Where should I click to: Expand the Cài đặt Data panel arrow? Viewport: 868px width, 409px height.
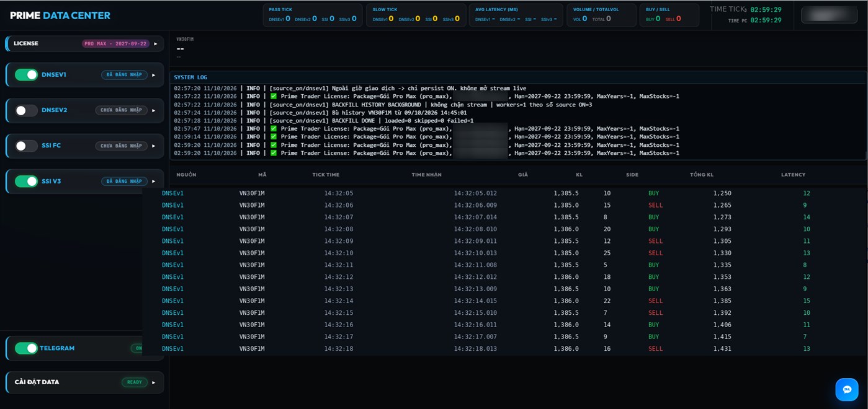(x=154, y=382)
